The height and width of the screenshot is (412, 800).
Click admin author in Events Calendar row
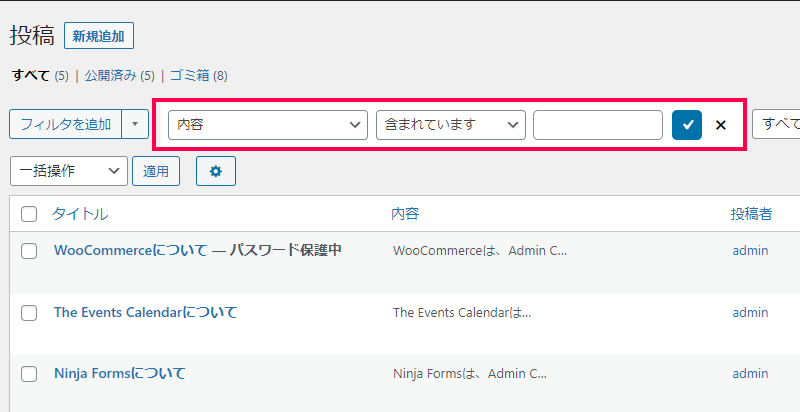pos(750,313)
